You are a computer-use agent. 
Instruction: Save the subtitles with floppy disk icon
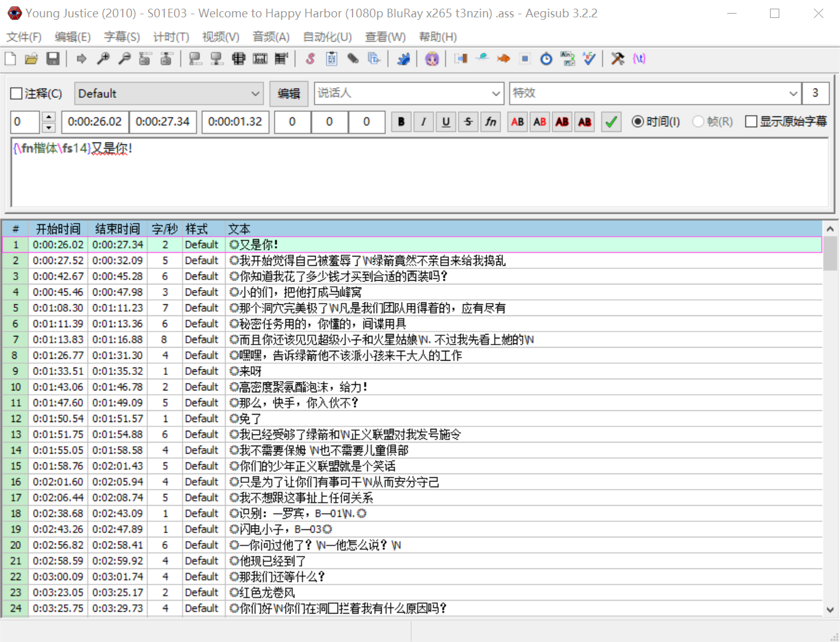point(53,59)
